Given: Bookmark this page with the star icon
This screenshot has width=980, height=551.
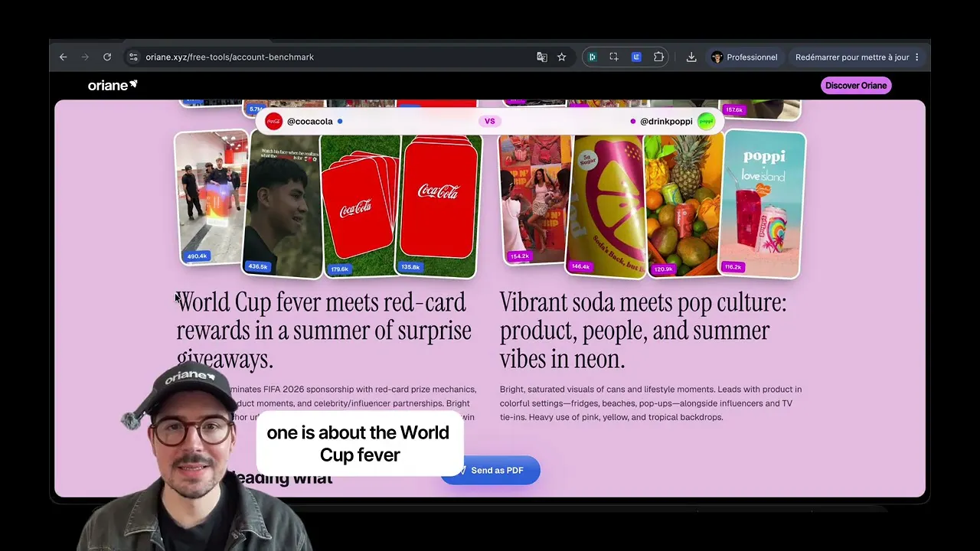Looking at the screenshot, I should [x=562, y=57].
